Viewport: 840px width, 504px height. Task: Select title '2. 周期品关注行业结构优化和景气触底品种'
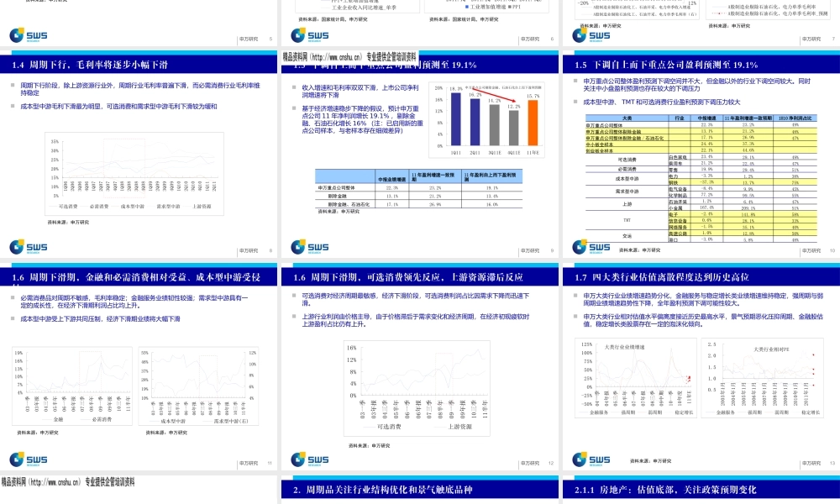pyautogui.click(x=382, y=490)
